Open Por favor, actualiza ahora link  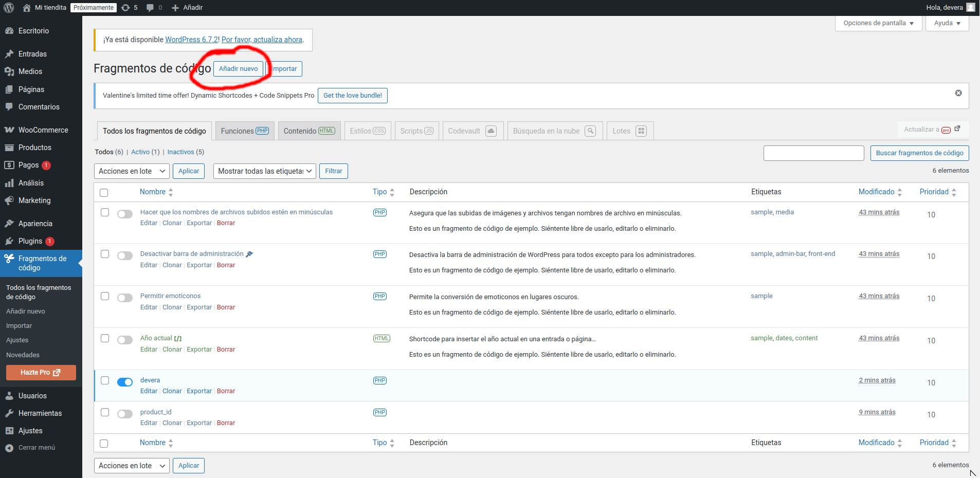[262, 40]
